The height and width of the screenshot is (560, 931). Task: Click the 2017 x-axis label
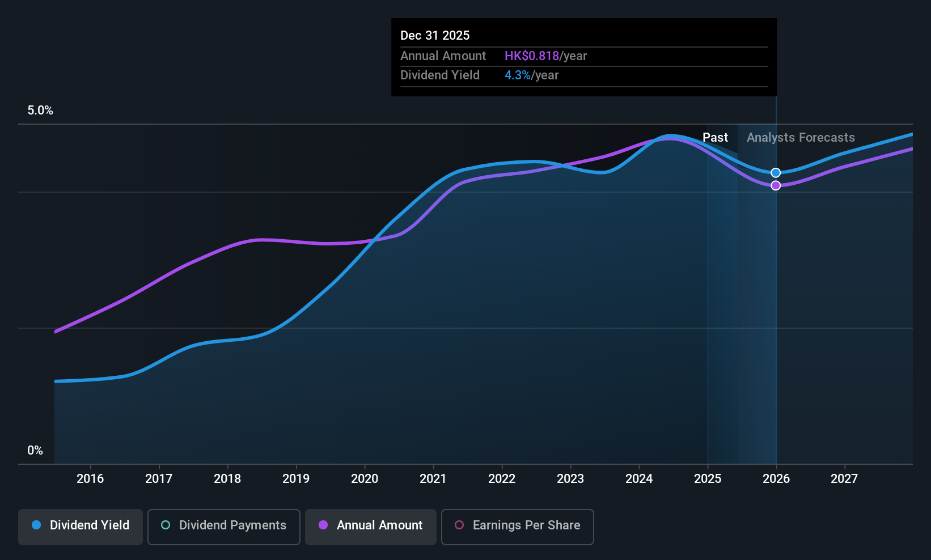[159, 479]
